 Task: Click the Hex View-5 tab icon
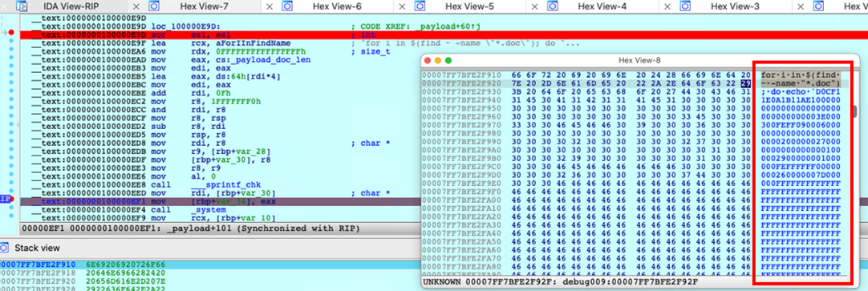(420, 6)
